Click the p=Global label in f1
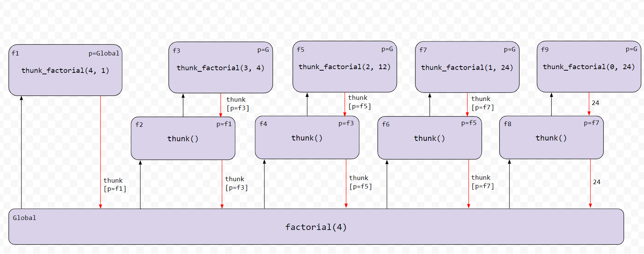644x254 pixels. pos(104,53)
